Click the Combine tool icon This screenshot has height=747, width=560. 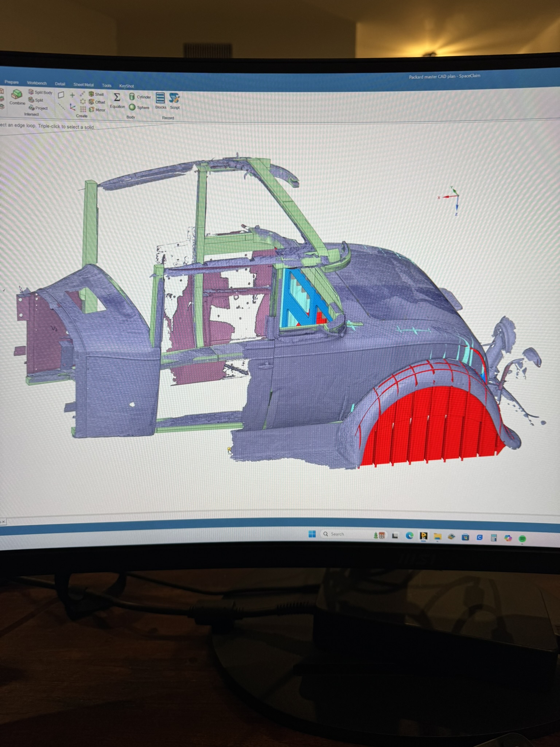coord(17,94)
